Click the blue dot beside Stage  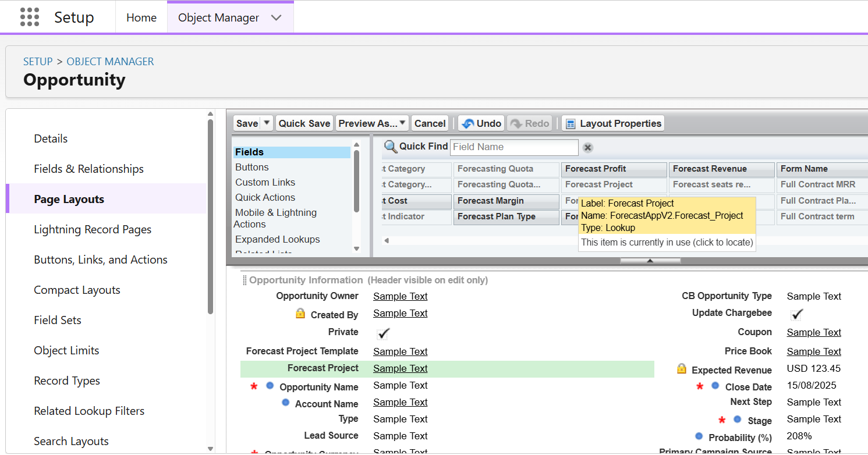(738, 420)
